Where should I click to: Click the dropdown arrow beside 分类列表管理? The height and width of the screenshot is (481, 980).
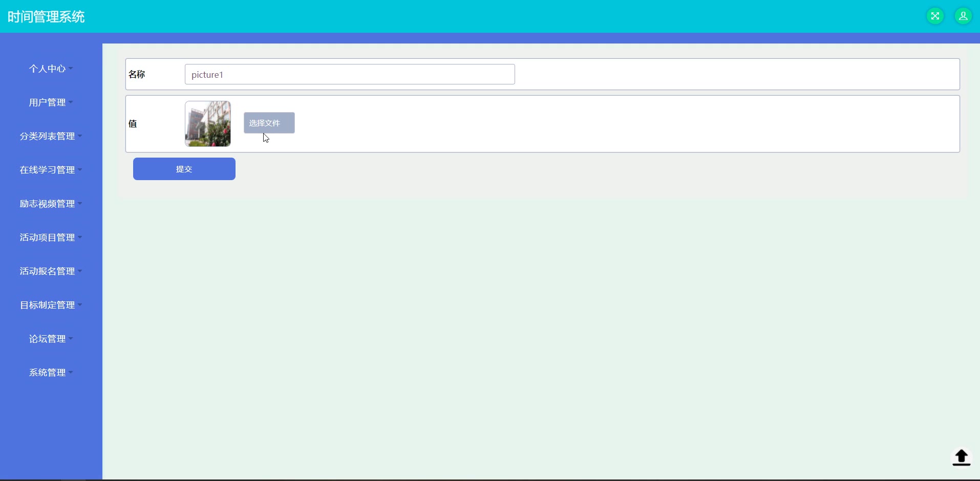80,136
